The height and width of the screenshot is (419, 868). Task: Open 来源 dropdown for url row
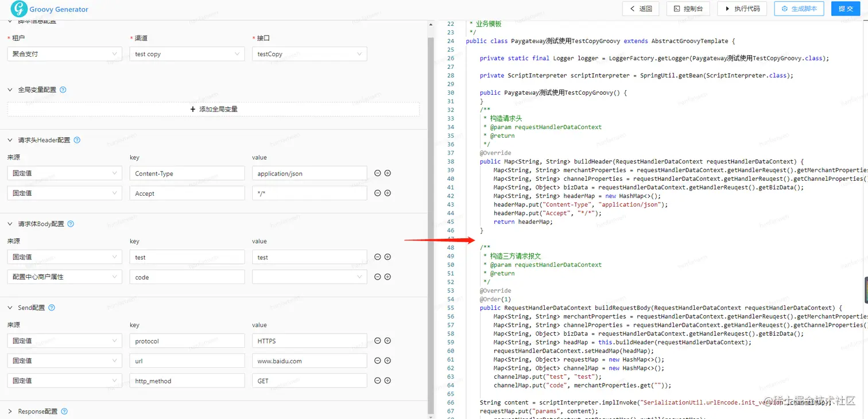(65, 360)
